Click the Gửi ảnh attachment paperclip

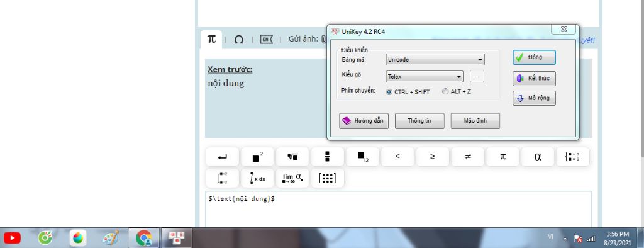[x=324, y=40]
